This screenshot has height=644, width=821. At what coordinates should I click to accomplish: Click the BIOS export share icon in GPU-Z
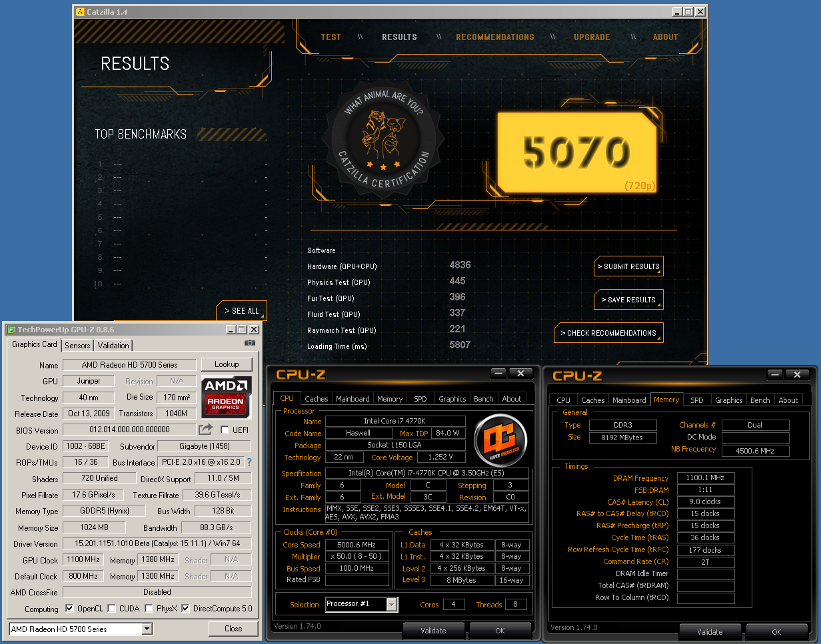[206, 430]
